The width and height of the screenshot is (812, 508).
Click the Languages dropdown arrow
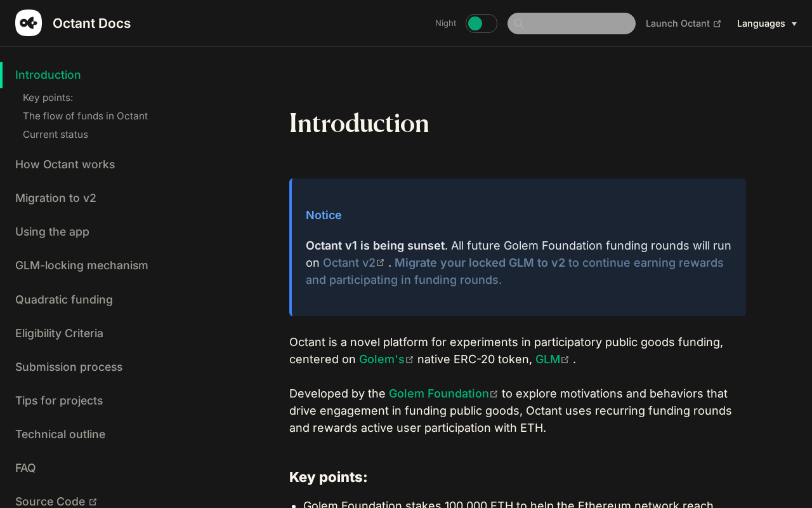pyautogui.click(x=794, y=24)
